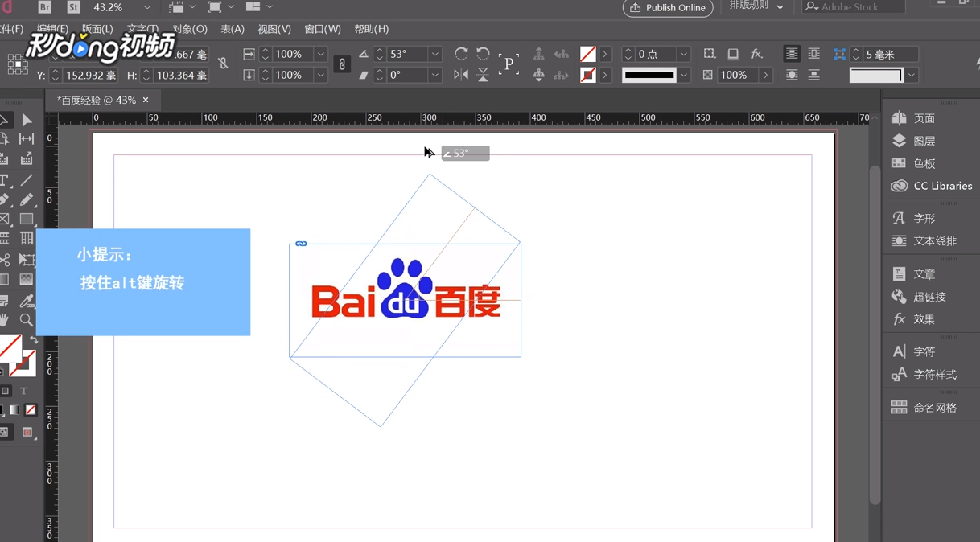Viewport: 980px width, 542px height.
Task: Click the drop shadow icon
Action: 733,54
